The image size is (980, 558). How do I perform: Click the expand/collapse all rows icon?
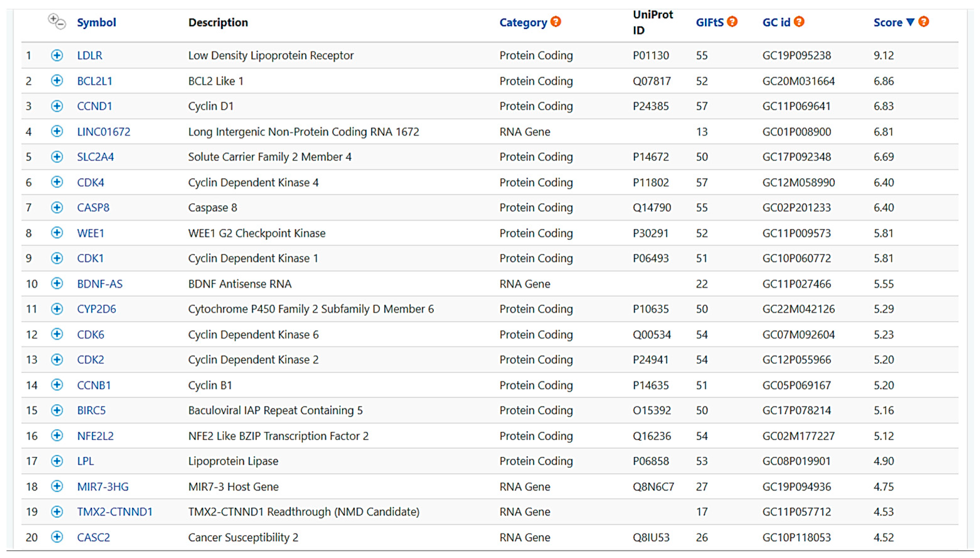point(57,21)
